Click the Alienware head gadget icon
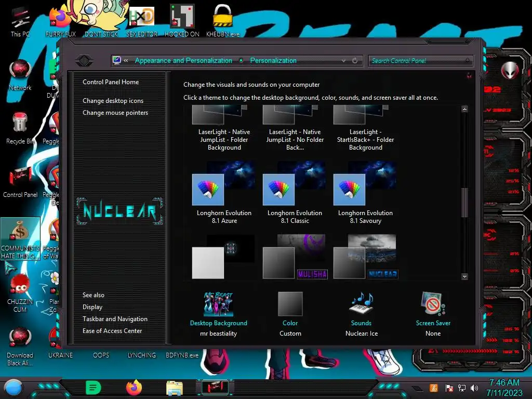This screenshot has width=532, height=399. click(510, 70)
